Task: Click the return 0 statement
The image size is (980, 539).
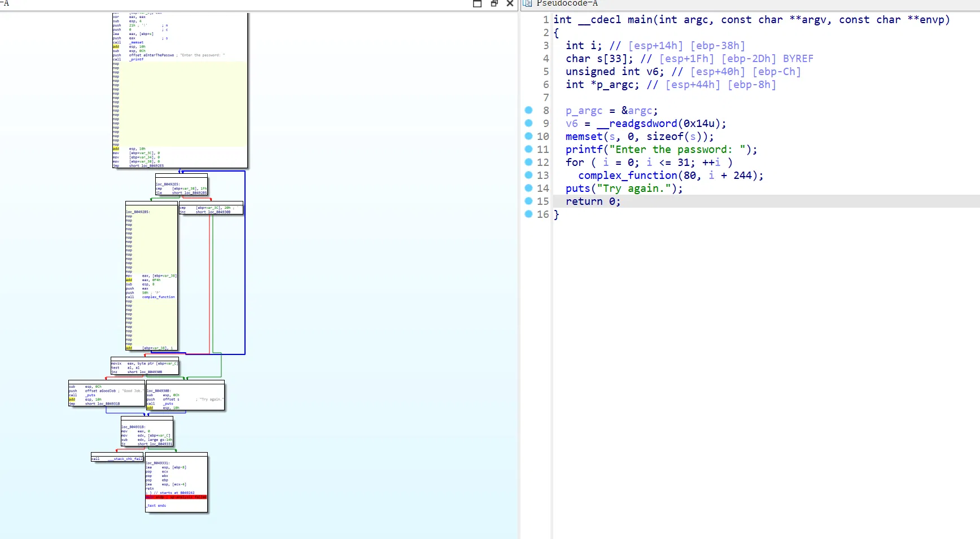Action: point(593,201)
